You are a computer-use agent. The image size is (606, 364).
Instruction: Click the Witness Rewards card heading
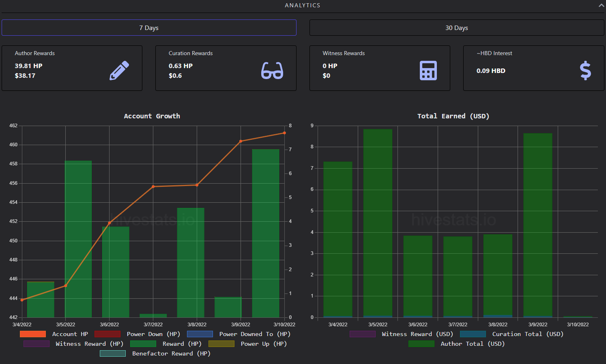pyautogui.click(x=344, y=53)
